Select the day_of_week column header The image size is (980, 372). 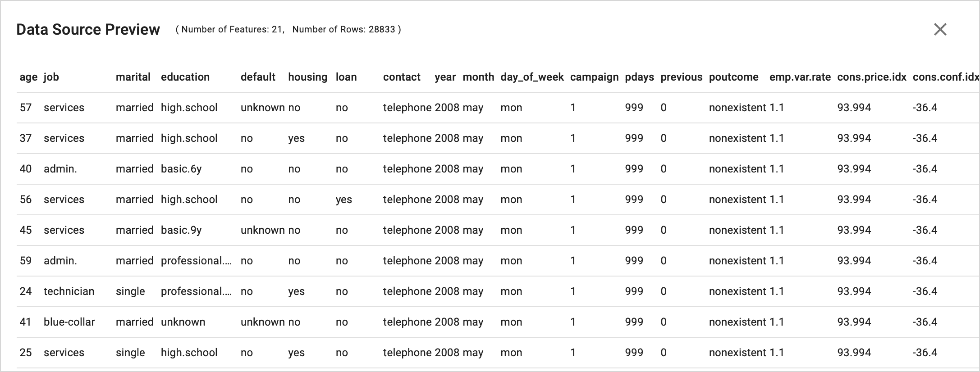pyautogui.click(x=532, y=77)
